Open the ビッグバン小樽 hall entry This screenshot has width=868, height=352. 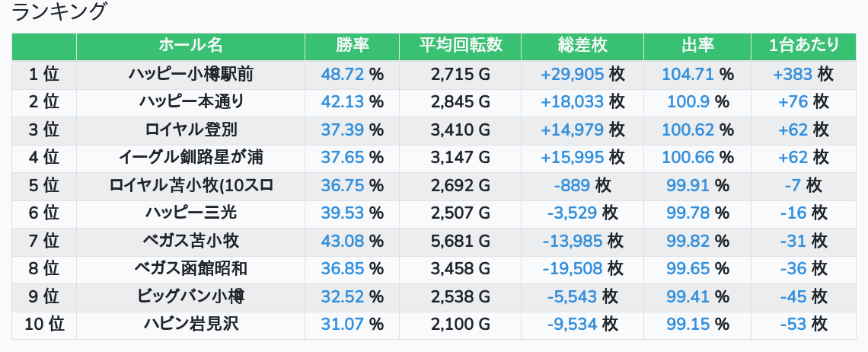click(190, 296)
